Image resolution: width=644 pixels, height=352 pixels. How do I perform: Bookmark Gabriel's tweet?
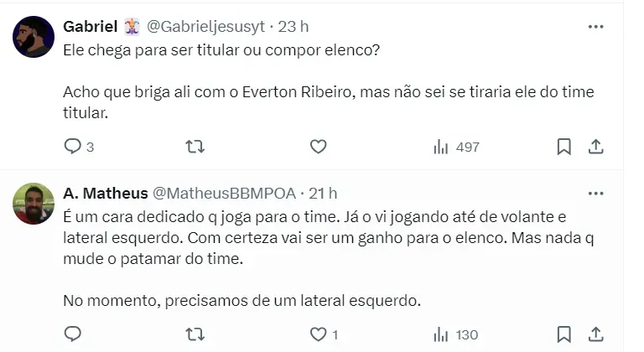pos(564,147)
